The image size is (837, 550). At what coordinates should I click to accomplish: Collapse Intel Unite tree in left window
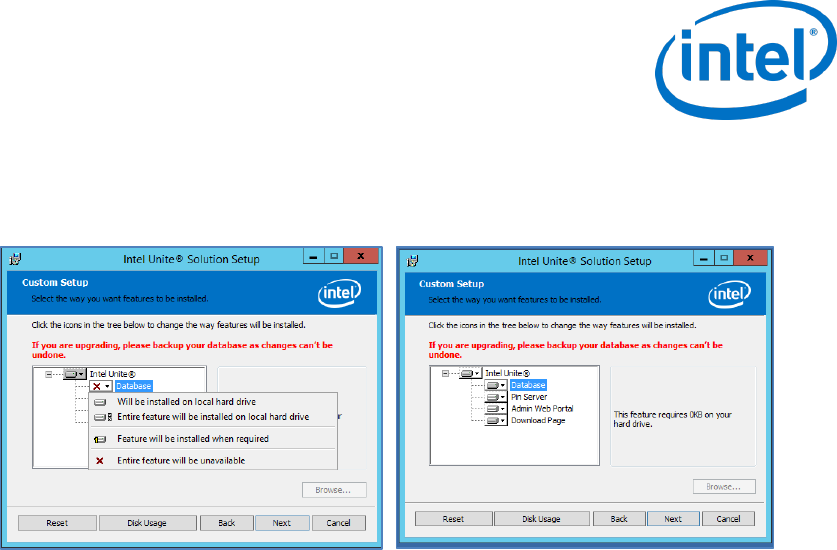click(49, 374)
